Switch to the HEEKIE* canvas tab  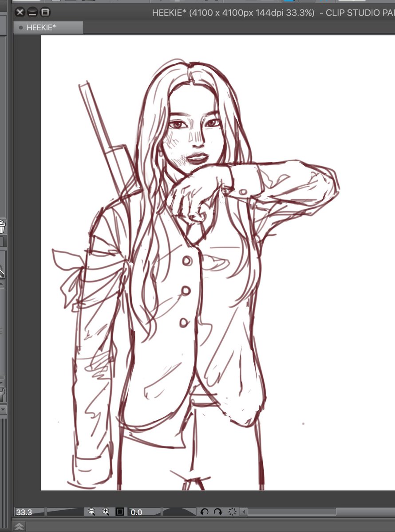[49, 27]
